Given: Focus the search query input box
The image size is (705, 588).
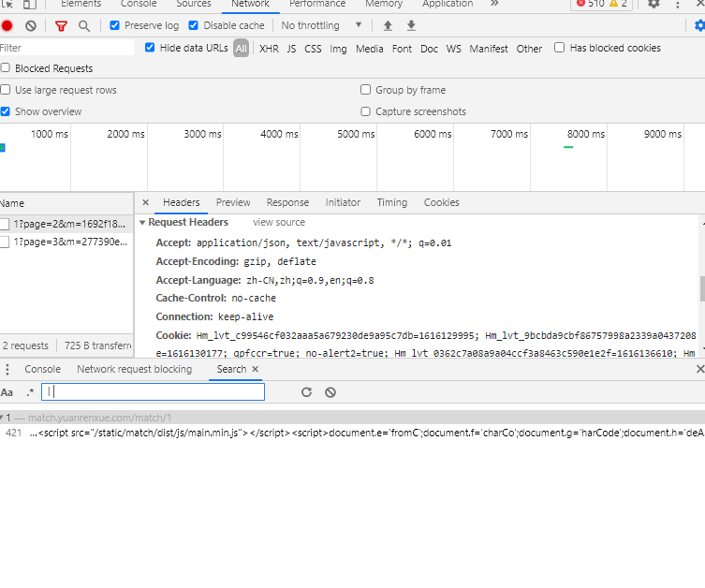Looking at the screenshot, I should (x=153, y=392).
